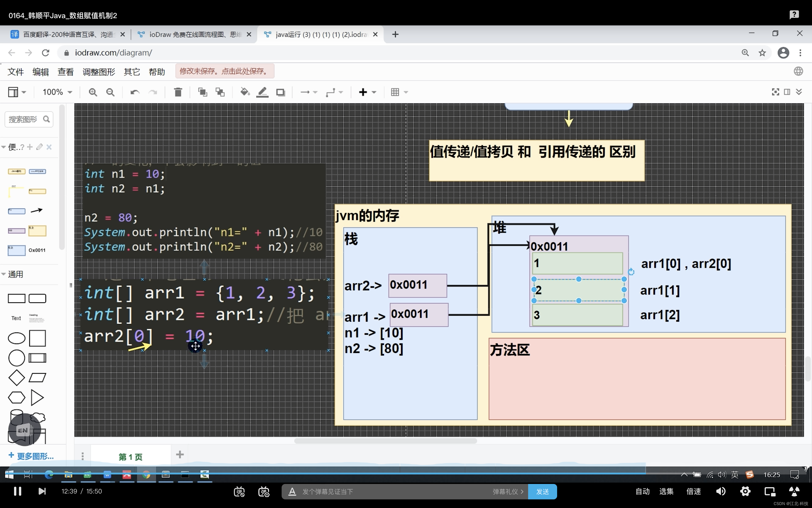Skip to the next video
The width and height of the screenshot is (812, 508).
coord(42,491)
